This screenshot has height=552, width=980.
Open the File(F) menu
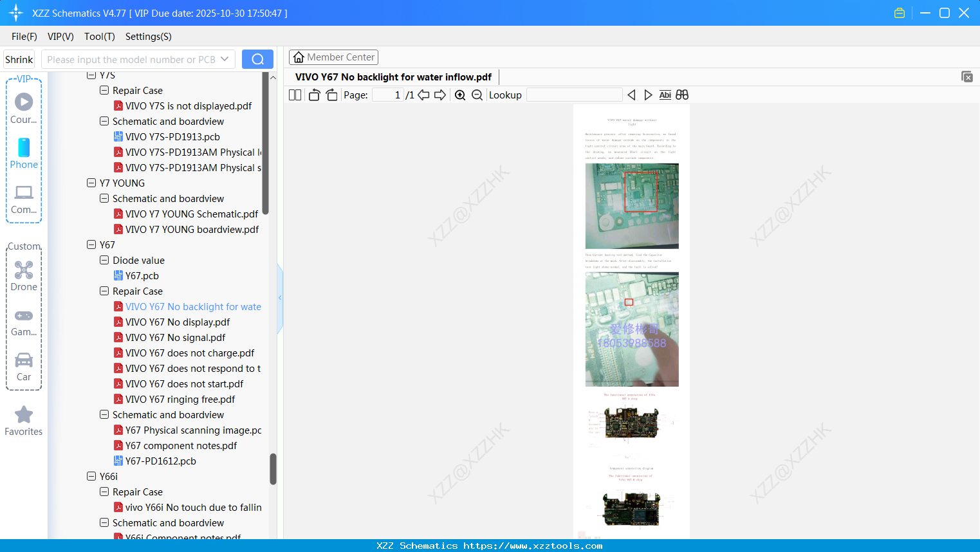point(24,37)
